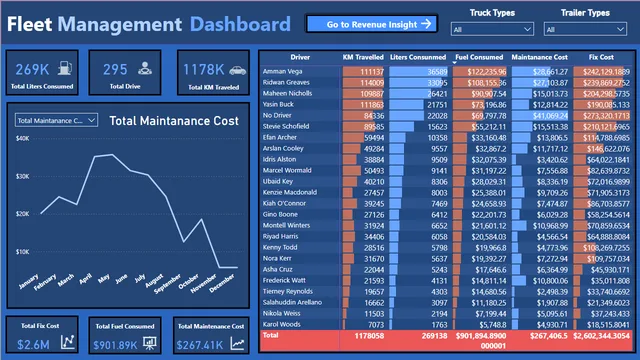The image size is (640, 360).
Task: Select driver row Amman Vega
Action: point(446,71)
